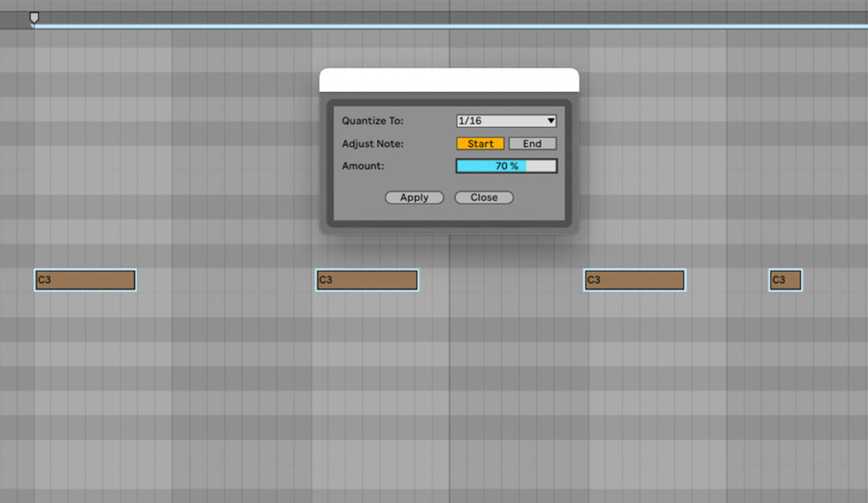Select the third C3 MIDI note

(633, 280)
